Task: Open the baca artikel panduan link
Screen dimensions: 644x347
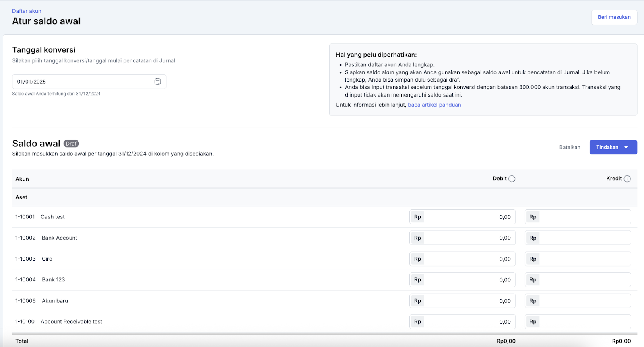Action: [x=434, y=105]
